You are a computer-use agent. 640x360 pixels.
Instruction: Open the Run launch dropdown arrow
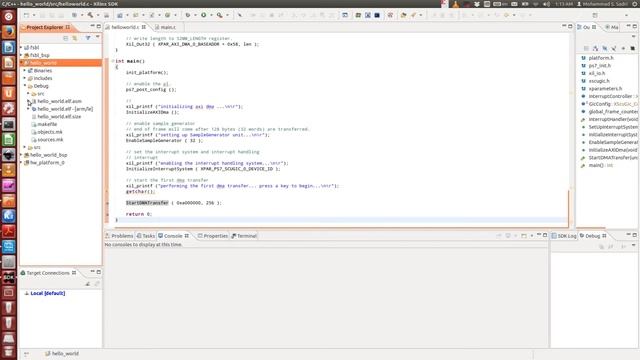[x=211, y=15]
